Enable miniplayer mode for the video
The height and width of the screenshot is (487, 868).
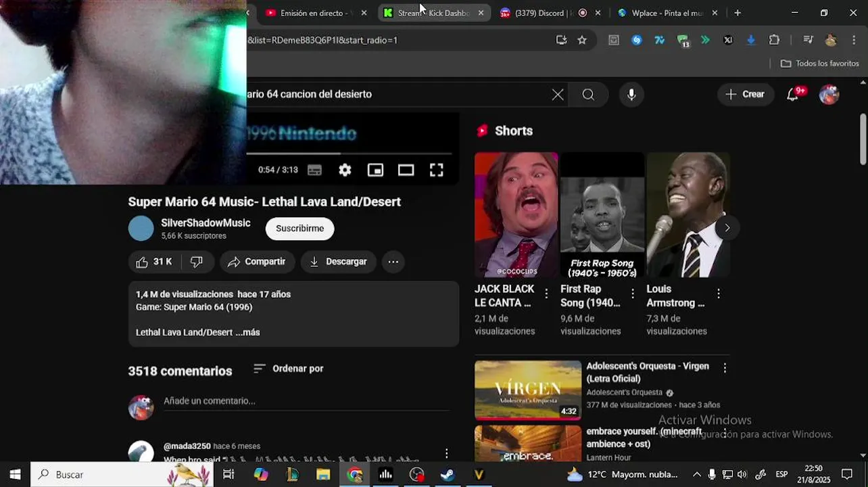click(x=375, y=170)
